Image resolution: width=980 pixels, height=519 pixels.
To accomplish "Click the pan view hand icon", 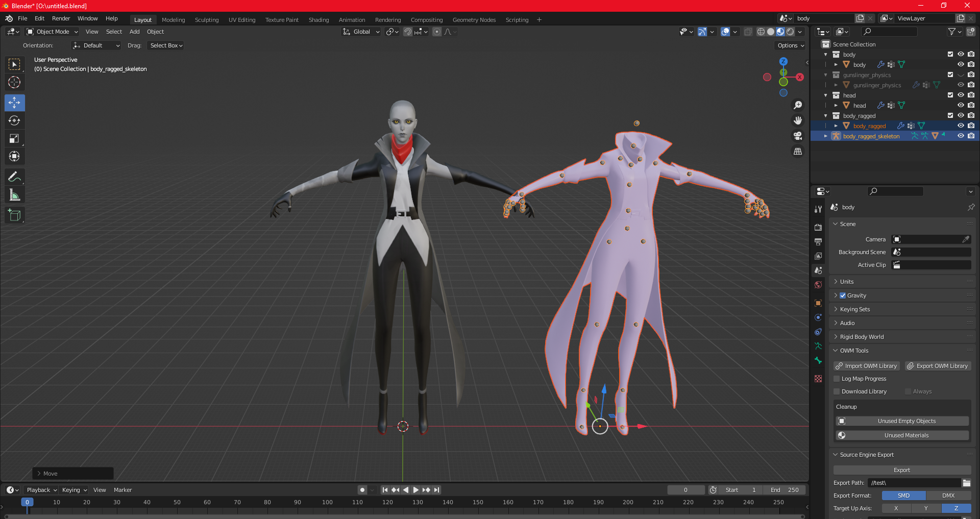I will click(798, 120).
